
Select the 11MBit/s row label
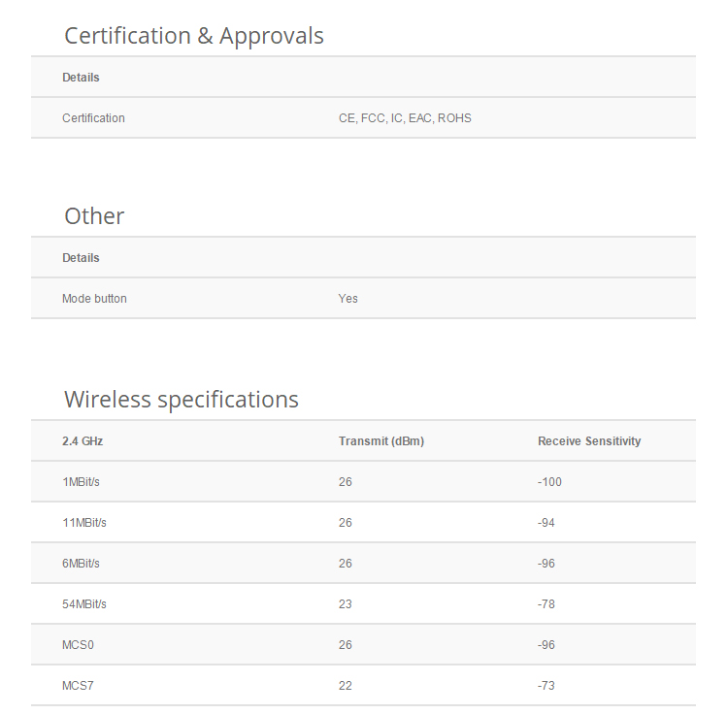[84, 523]
